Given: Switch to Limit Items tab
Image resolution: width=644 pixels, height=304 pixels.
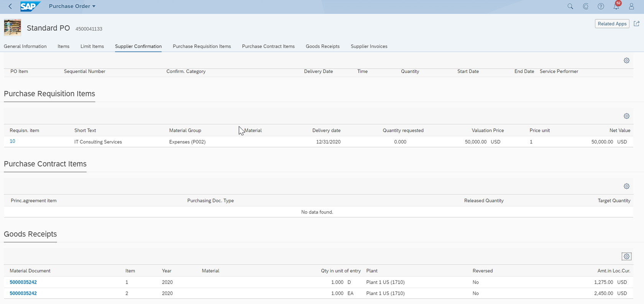Looking at the screenshot, I should pyautogui.click(x=92, y=46).
